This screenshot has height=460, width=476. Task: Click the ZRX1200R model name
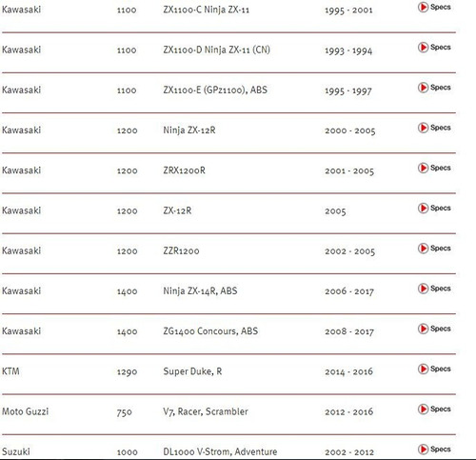point(184,170)
